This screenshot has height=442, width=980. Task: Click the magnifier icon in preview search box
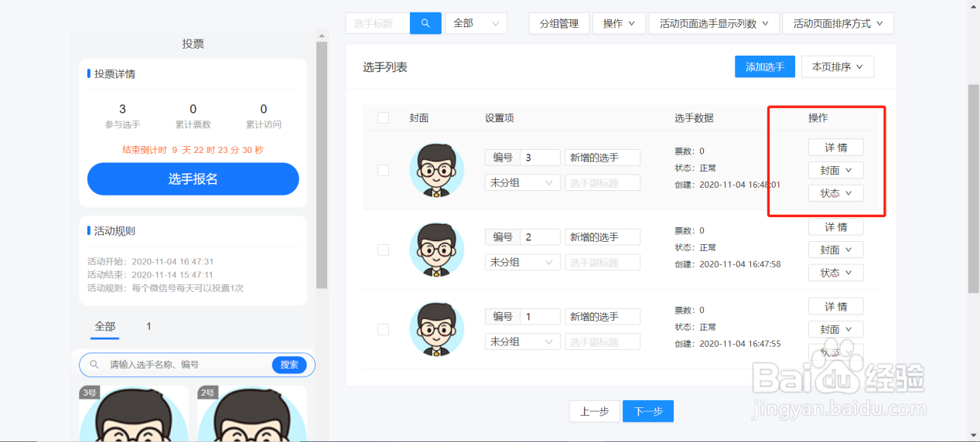coord(94,365)
